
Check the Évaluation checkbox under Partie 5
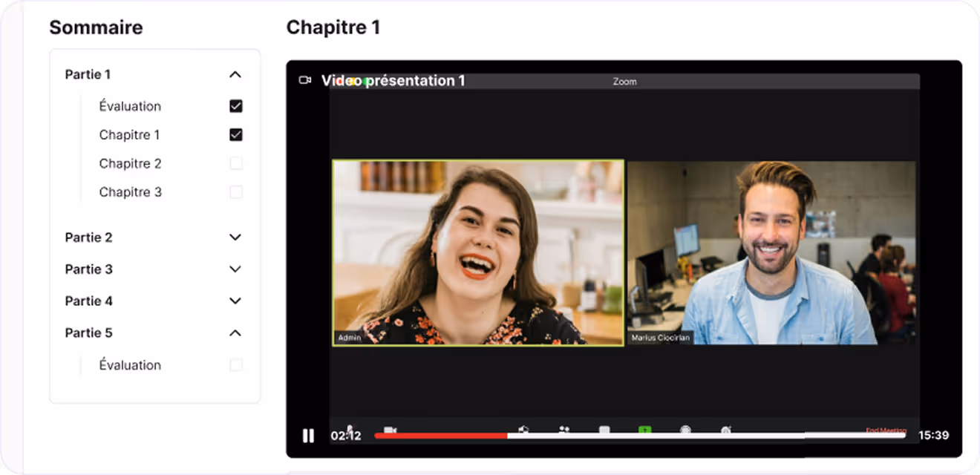coord(236,365)
